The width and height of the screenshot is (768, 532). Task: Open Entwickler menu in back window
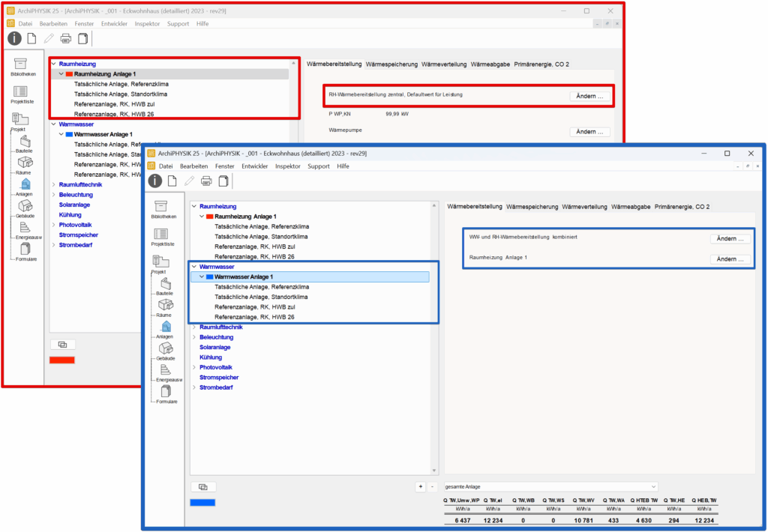(114, 23)
